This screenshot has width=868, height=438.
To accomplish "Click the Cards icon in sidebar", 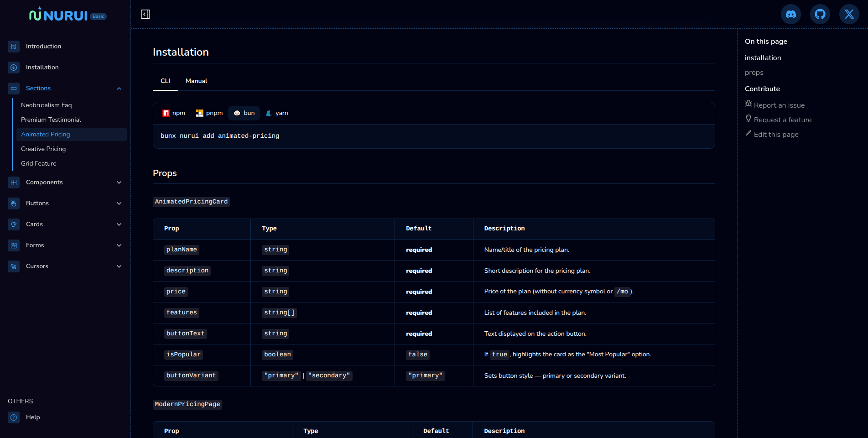I will pos(14,224).
